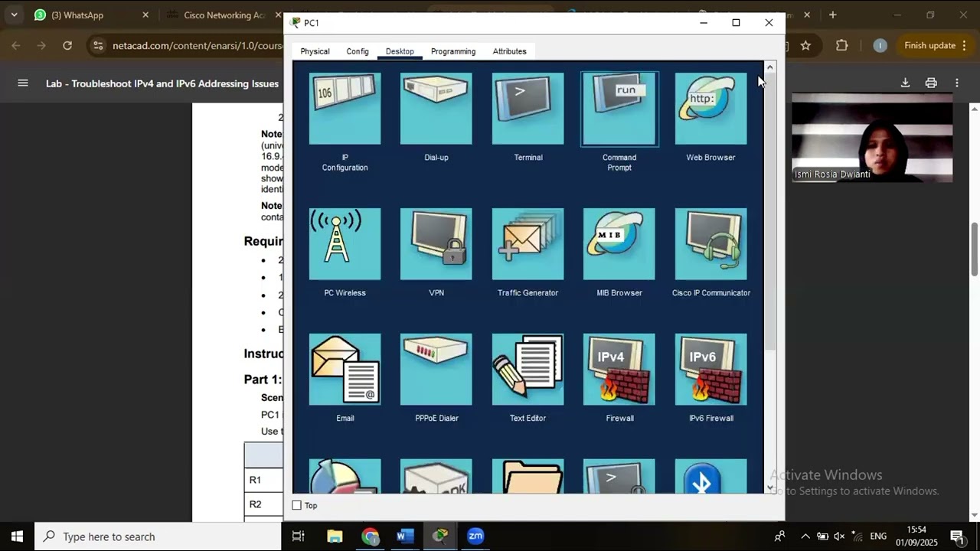Screen dimensions: 980x551
Task: Show hidden system tray icons
Action: click(x=805, y=536)
